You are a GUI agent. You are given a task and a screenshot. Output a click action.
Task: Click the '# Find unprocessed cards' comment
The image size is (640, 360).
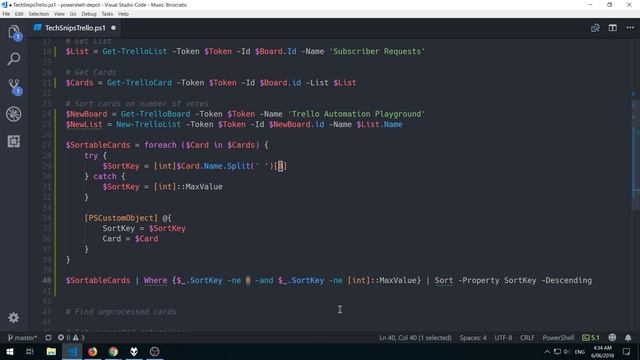[121, 312]
